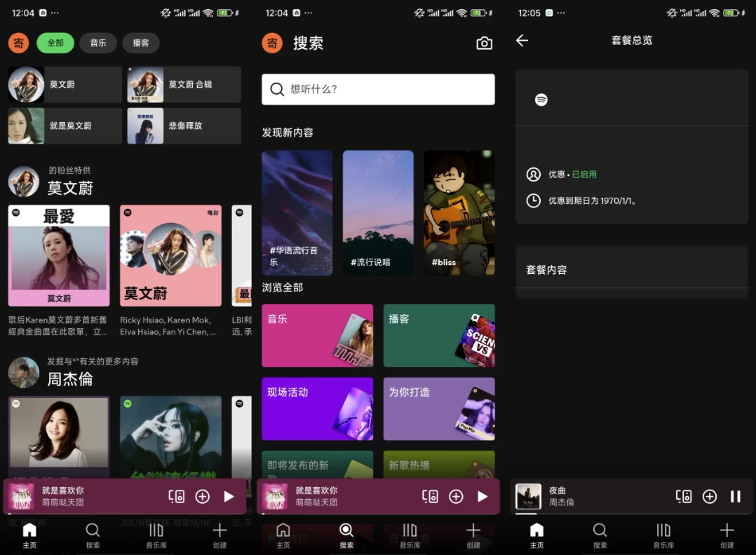Tap the 想听什么 search field

coord(378,89)
